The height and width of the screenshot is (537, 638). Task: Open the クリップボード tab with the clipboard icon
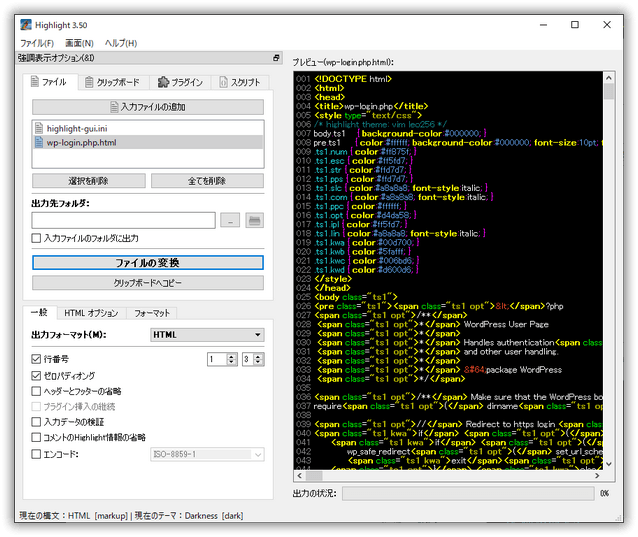(x=114, y=83)
